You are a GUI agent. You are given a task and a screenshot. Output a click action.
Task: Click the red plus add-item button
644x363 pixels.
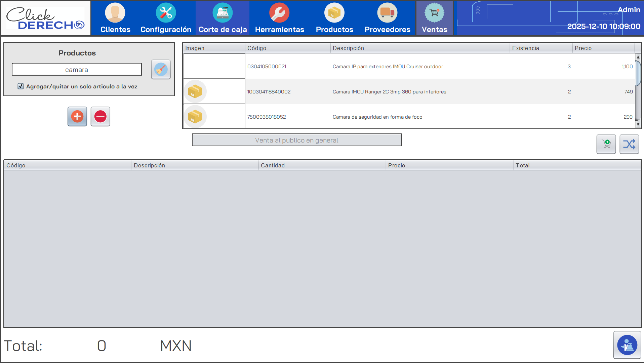pos(77,117)
